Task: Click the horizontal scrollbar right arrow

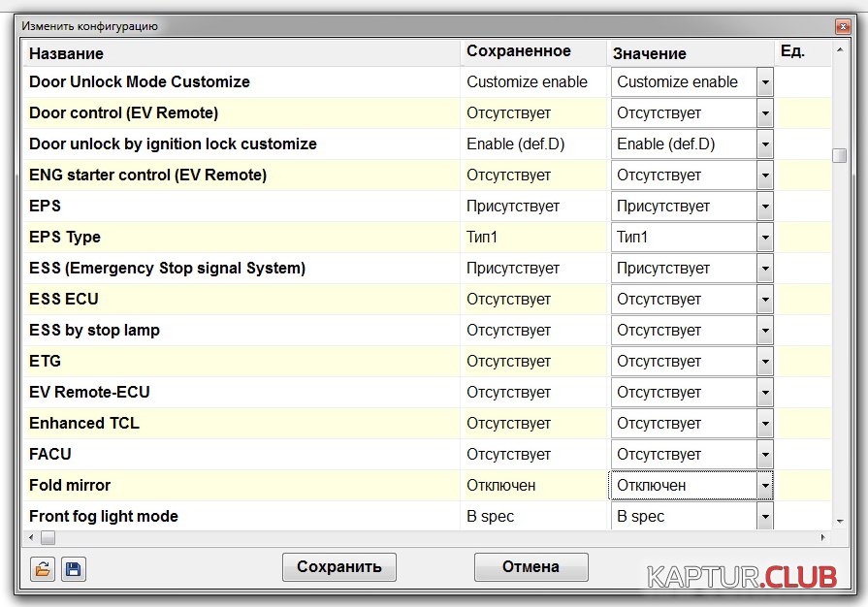Action: (824, 537)
